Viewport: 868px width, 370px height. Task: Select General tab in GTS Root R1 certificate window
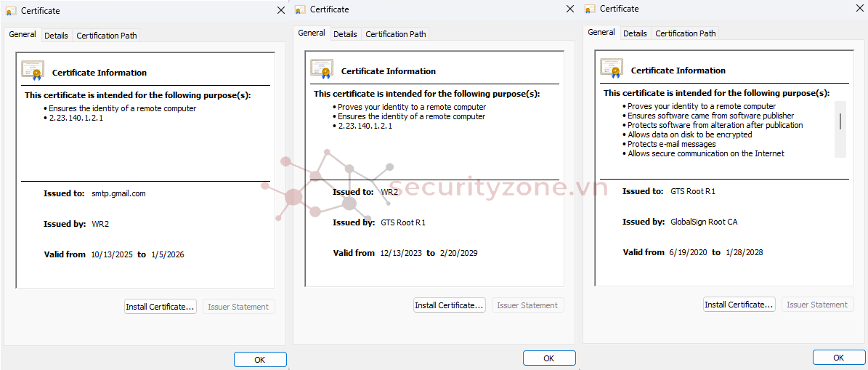(601, 32)
